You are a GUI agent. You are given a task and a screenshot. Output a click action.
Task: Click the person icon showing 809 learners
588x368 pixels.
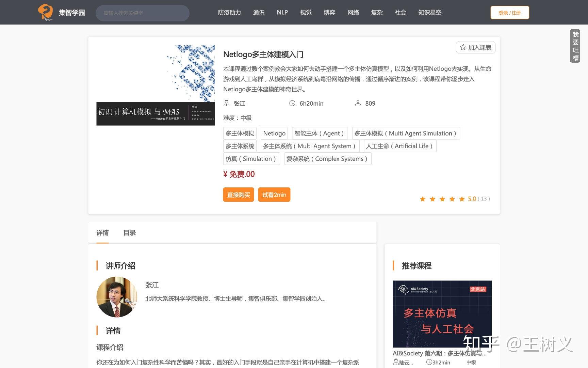pyautogui.click(x=358, y=103)
